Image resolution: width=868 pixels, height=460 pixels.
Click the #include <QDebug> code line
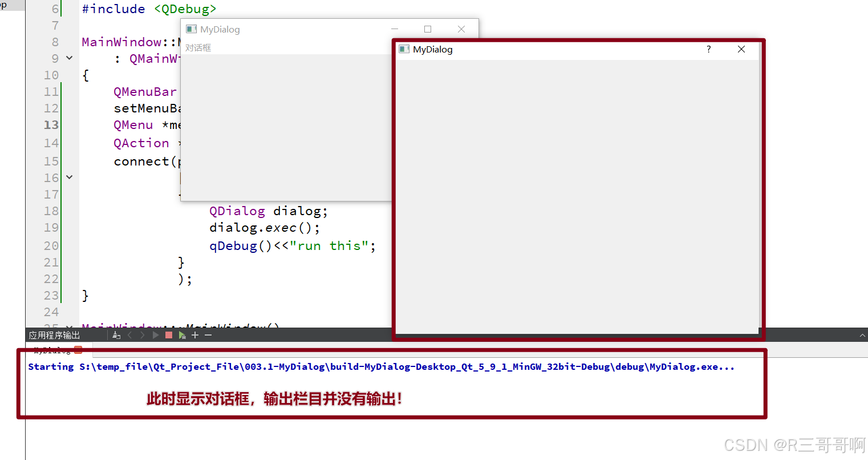149,9
